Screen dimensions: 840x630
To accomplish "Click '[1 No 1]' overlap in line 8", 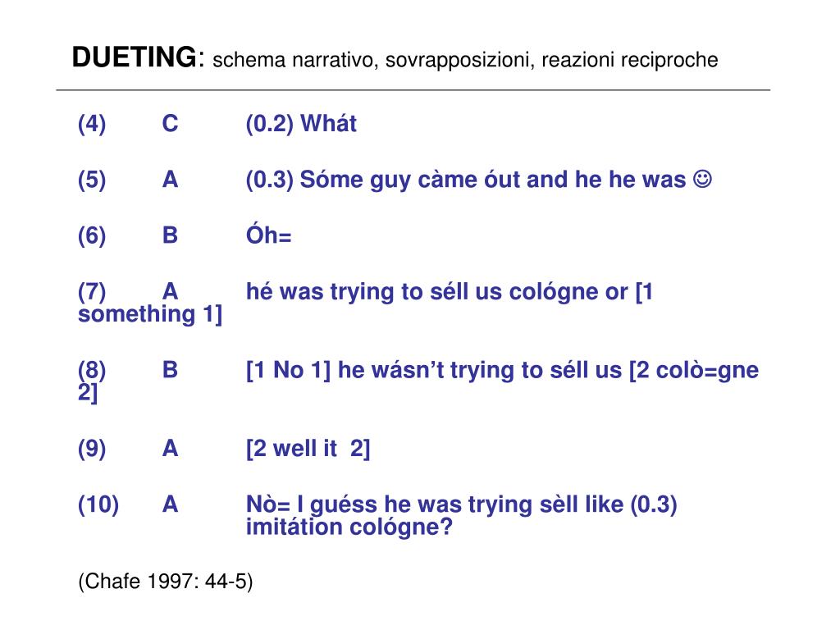I will (288, 370).
